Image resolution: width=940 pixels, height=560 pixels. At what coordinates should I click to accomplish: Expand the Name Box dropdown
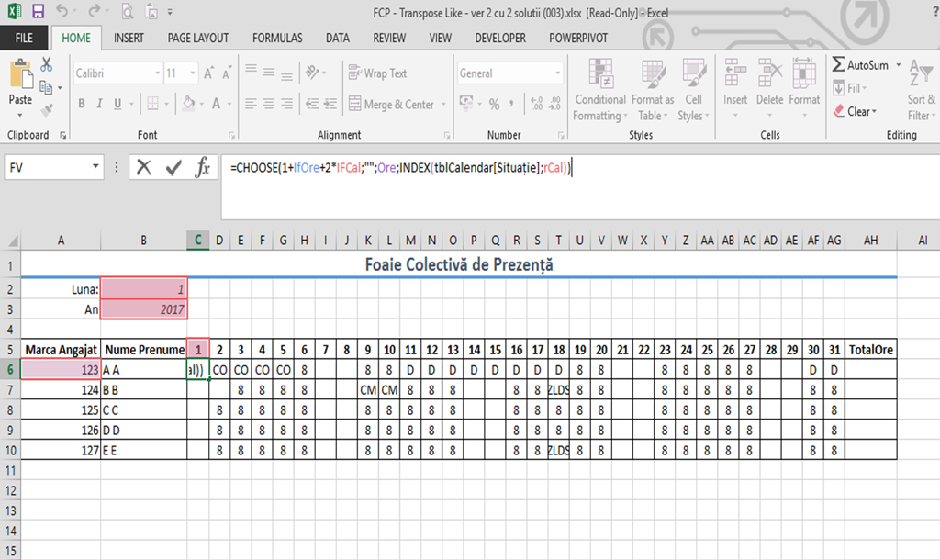click(x=96, y=167)
